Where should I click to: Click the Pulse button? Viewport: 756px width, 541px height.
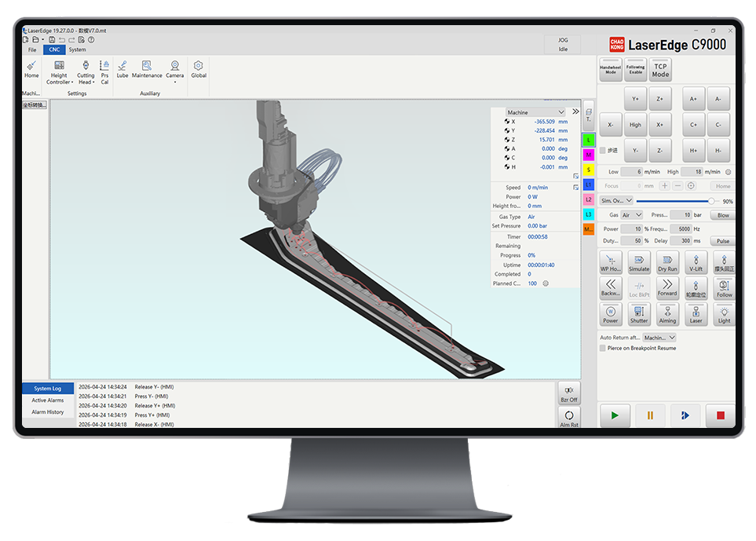tap(723, 240)
